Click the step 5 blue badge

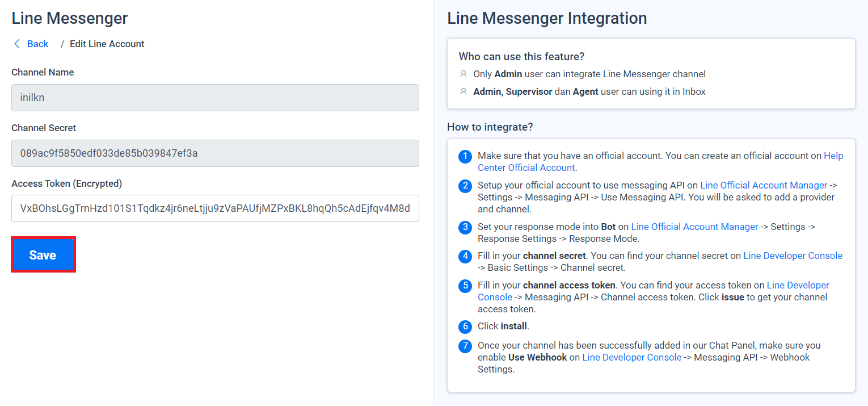click(x=465, y=286)
